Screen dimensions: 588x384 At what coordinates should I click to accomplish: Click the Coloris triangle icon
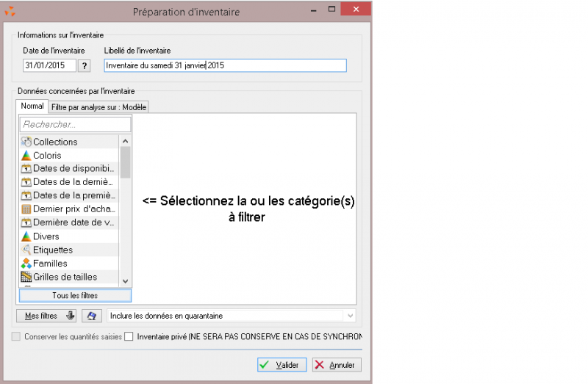tap(26, 155)
